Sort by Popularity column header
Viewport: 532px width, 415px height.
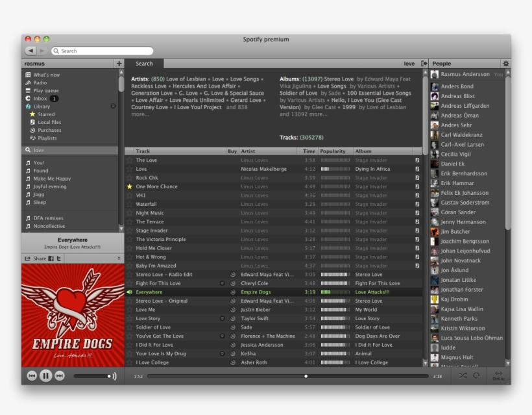pyautogui.click(x=335, y=151)
